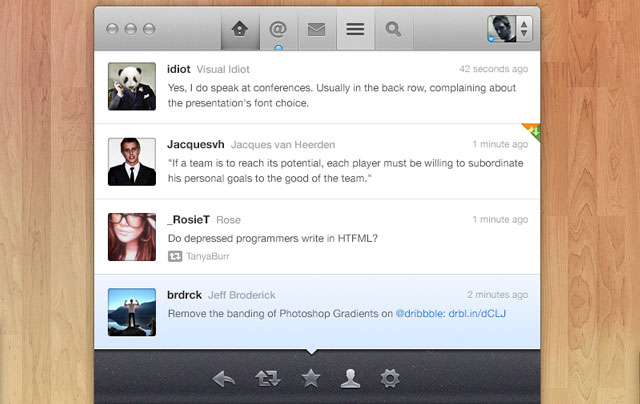Click the name 'Jeff Broderick'
The height and width of the screenshot is (404, 640).
point(242,295)
